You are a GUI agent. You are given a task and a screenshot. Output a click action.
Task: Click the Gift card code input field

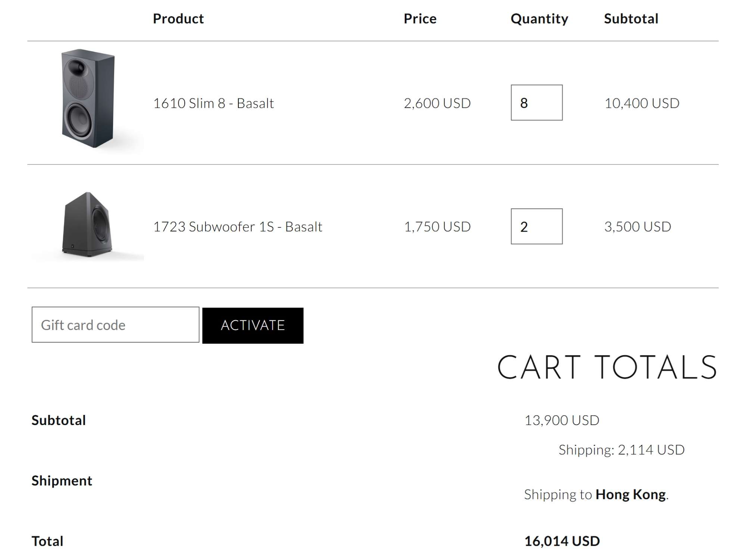pos(116,325)
